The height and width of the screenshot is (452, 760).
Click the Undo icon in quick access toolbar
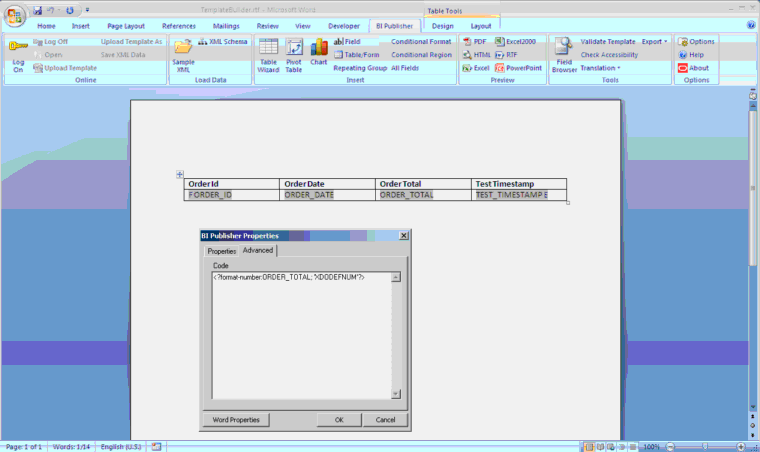click(x=50, y=10)
